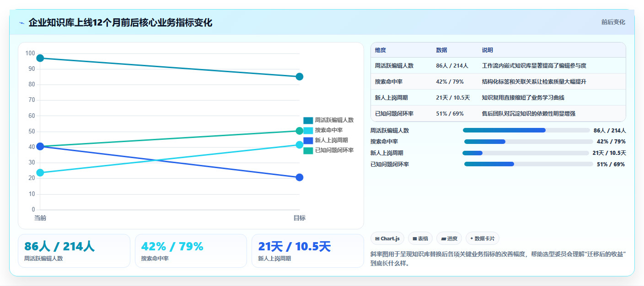The image size is (644, 286).
Task: Click the dashboard title 企业知识库上线12个月前后核心业务指标变化
Action: [x=120, y=22]
